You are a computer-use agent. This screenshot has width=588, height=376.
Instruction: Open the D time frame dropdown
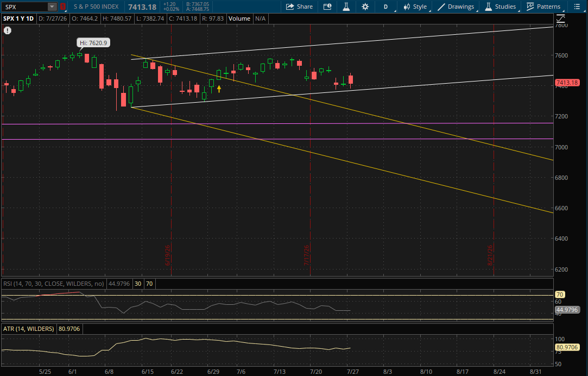(385, 7)
